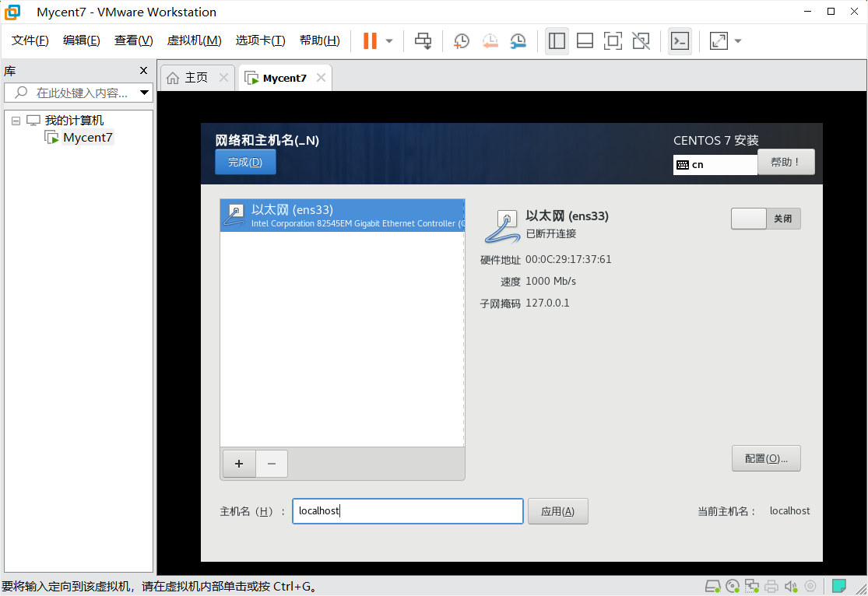Take a snapshot of Mycent7

[461, 40]
